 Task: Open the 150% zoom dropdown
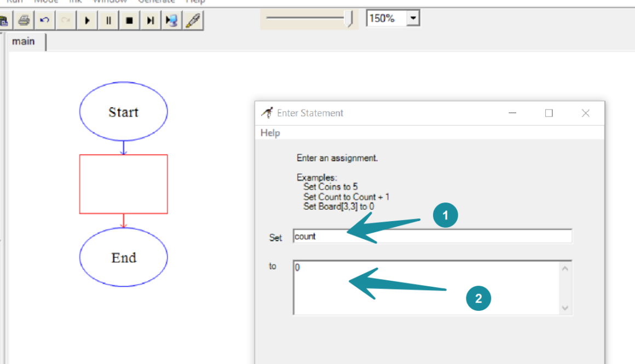pyautogui.click(x=413, y=19)
